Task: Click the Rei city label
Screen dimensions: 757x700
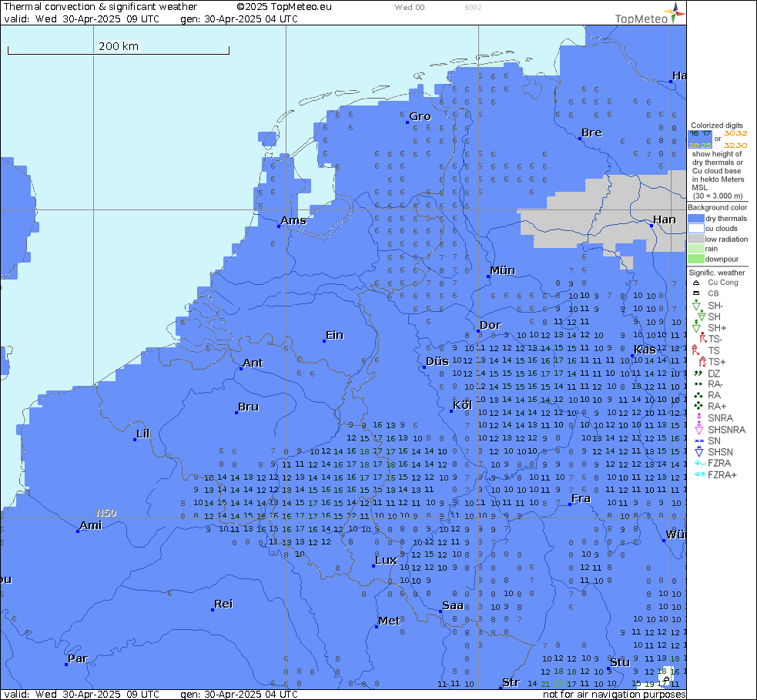Action: (223, 604)
